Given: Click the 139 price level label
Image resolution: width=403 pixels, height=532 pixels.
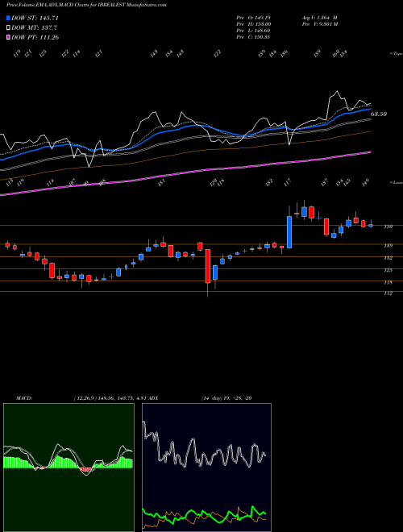Looking at the screenshot, I should click(388, 246).
